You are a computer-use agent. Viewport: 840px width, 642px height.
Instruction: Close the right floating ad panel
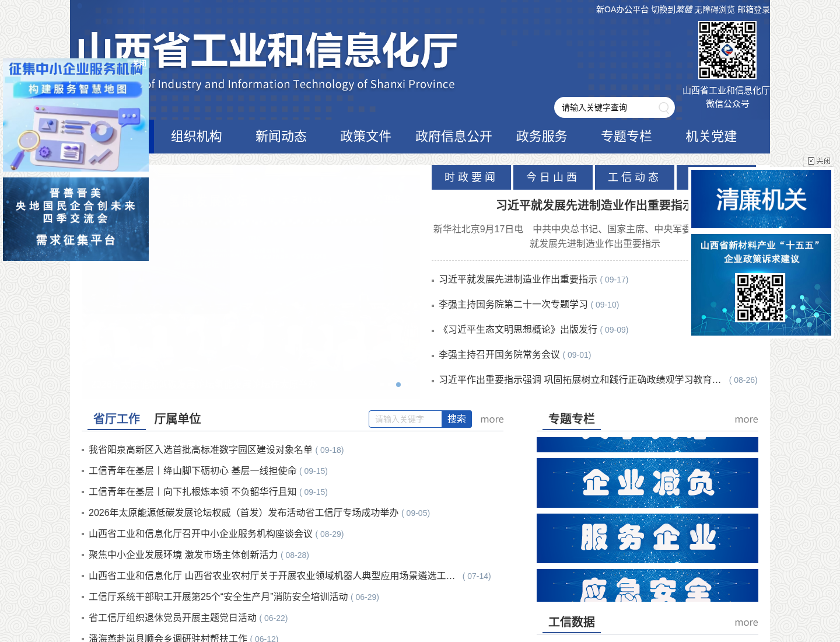819,161
